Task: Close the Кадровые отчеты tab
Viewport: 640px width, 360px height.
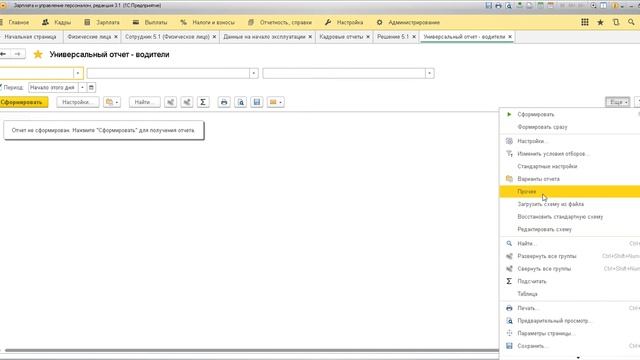Action: pyautogui.click(x=368, y=37)
